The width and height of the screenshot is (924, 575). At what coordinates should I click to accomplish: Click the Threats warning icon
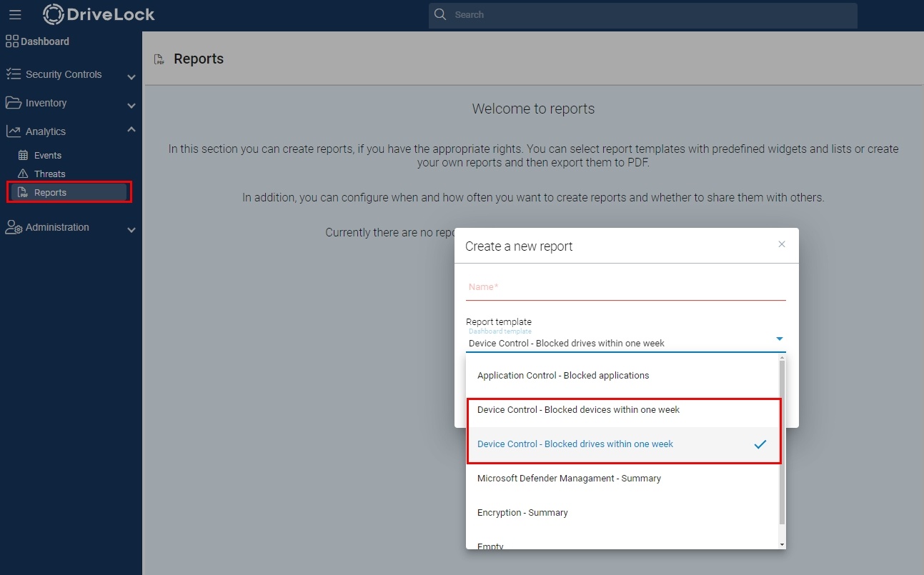tap(23, 174)
